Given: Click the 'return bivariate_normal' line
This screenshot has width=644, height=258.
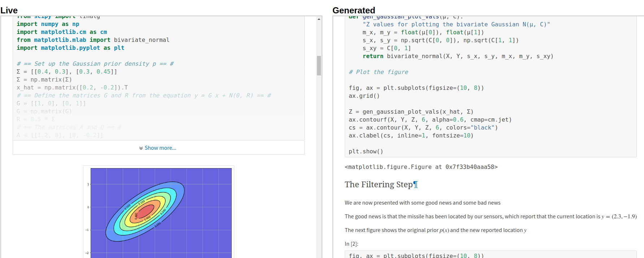Looking at the screenshot, I should (x=458, y=56).
